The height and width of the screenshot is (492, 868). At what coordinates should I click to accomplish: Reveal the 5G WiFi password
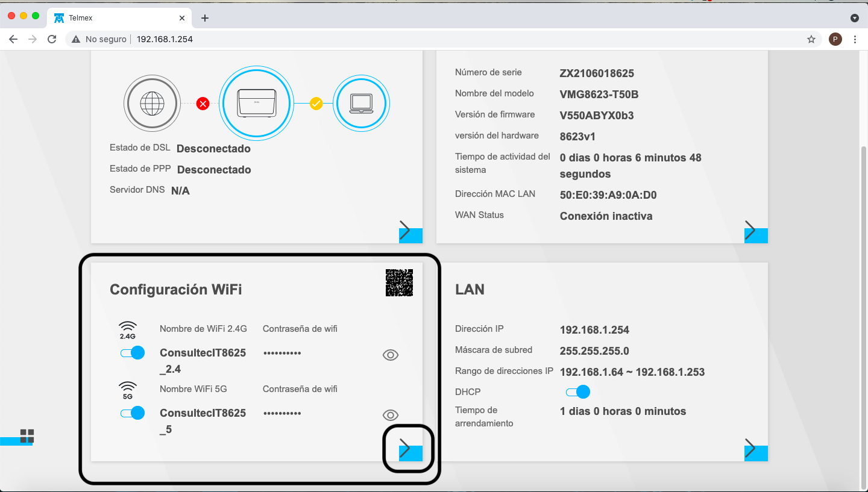[x=391, y=415]
